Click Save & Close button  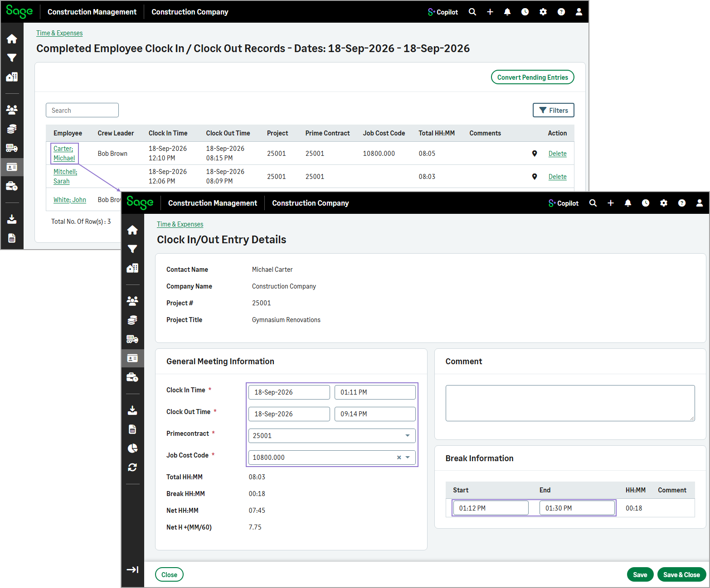[681, 575]
